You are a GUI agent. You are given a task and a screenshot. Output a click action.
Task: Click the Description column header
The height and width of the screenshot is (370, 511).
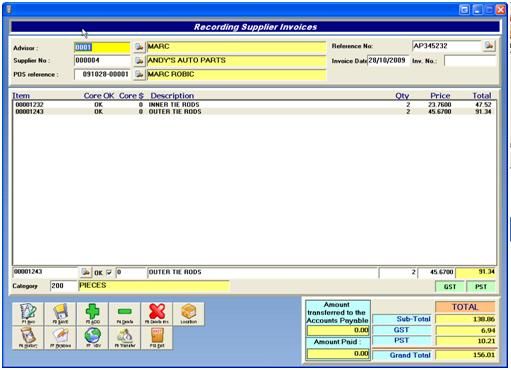(x=172, y=96)
